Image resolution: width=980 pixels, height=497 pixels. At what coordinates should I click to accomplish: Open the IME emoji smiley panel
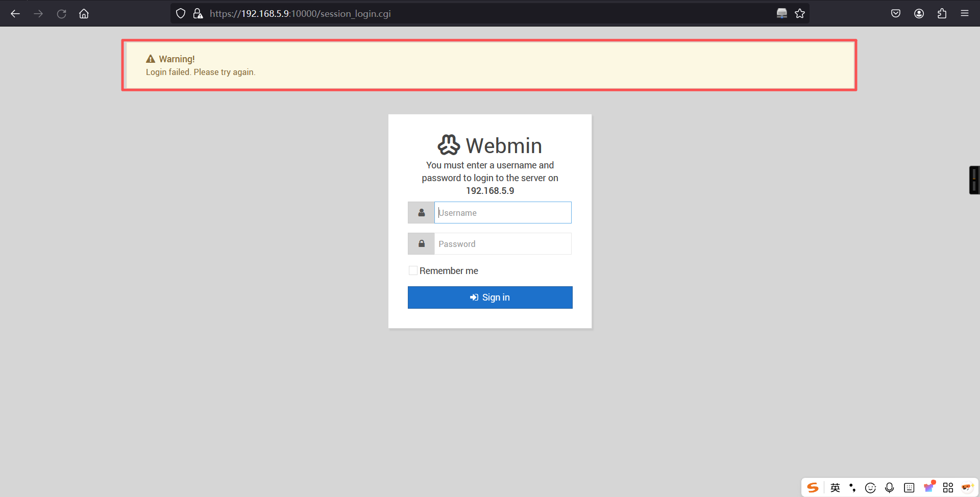[x=871, y=488]
